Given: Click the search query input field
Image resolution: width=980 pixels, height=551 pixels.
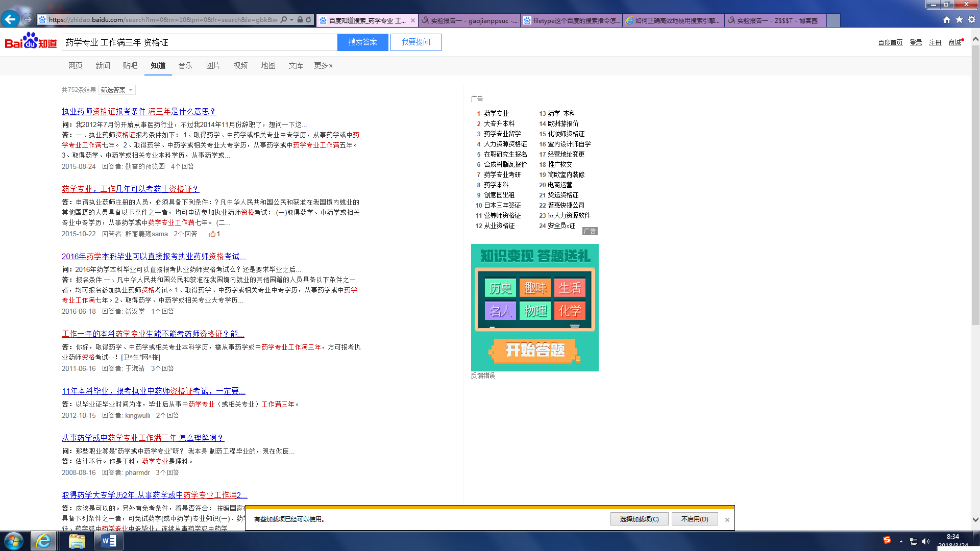Looking at the screenshot, I should [x=199, y=42].
